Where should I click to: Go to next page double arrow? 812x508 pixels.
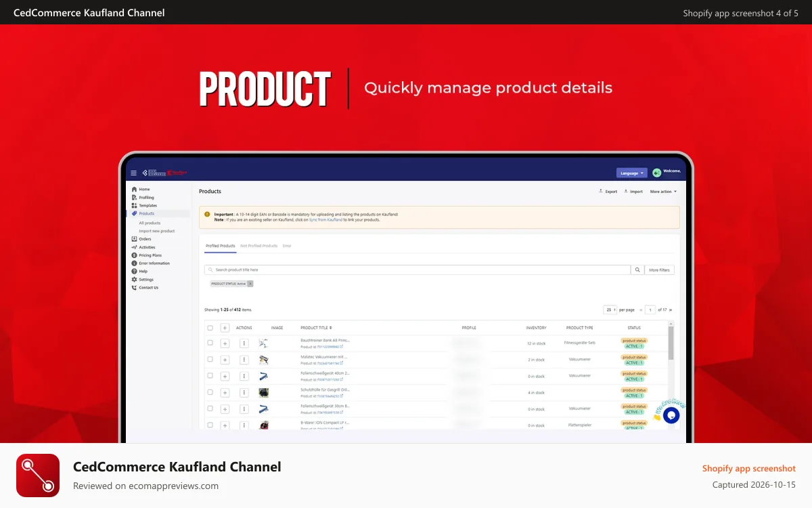point(671,310)
